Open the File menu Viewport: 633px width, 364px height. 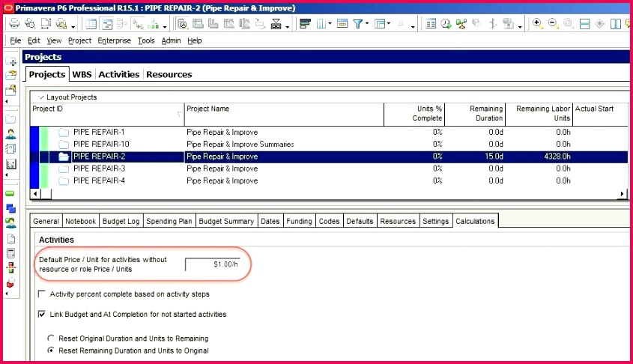[x=15, y=40]
